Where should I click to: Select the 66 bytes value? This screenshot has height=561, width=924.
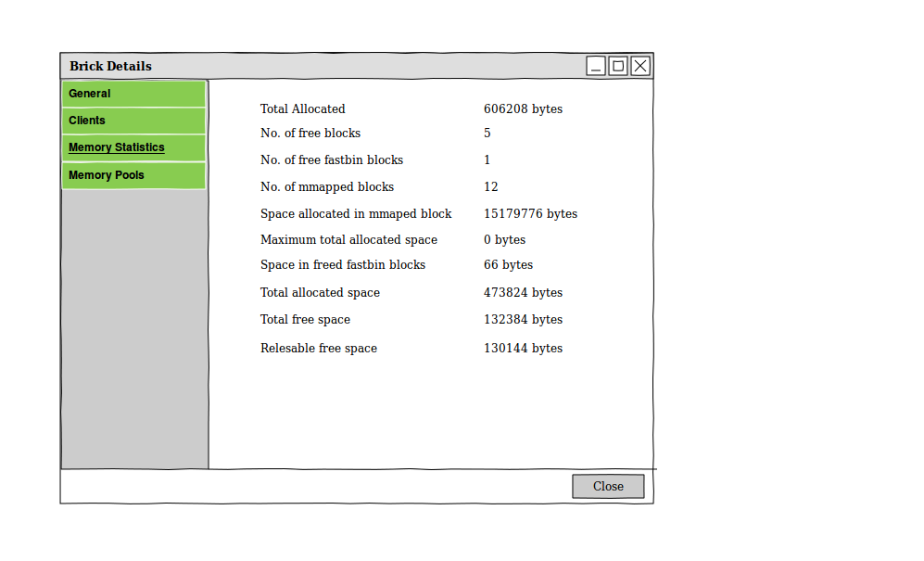point(508,264)
